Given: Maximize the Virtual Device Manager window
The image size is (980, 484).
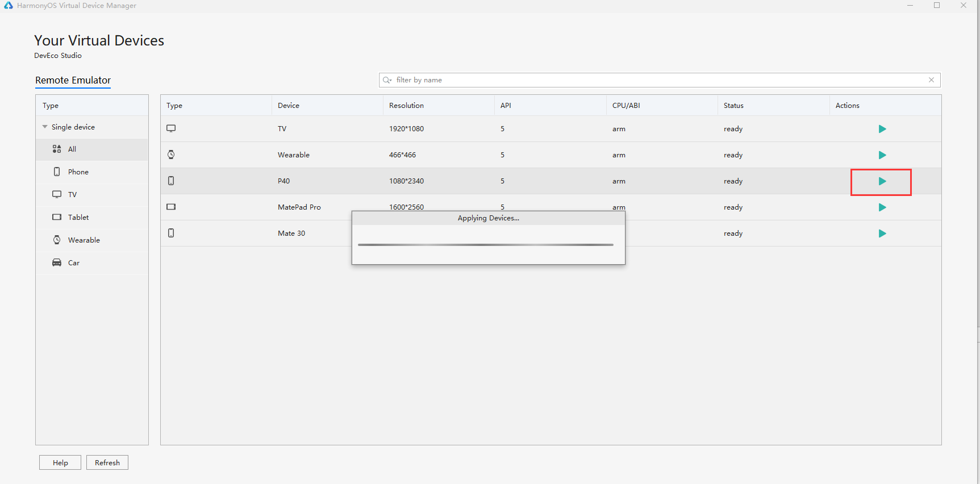Looking at the screenshot, I should [937, 5].
